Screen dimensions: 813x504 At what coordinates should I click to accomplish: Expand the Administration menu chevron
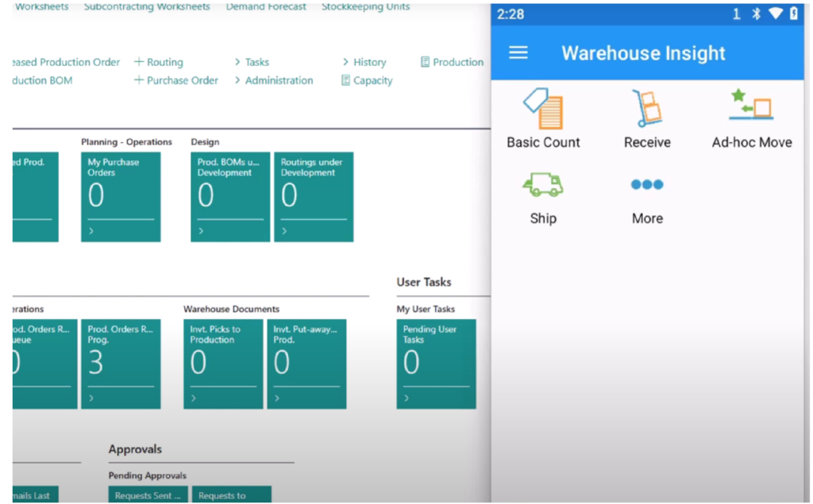[x=237, y=80]
